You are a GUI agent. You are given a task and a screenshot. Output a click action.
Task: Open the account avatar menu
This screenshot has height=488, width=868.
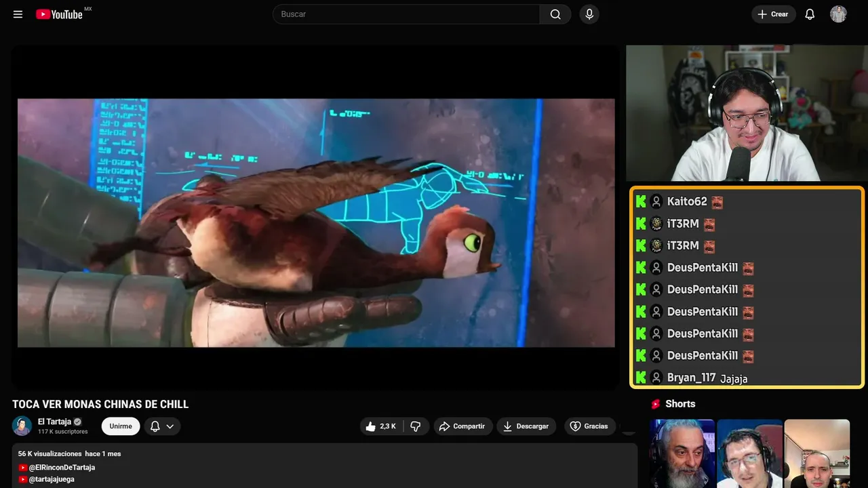[x=838, y=14]
